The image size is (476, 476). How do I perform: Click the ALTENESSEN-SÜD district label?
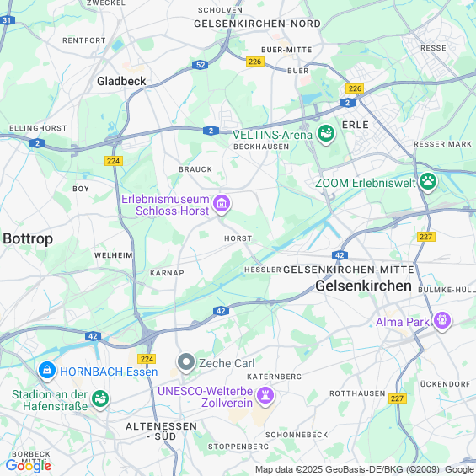pos(161,431)
